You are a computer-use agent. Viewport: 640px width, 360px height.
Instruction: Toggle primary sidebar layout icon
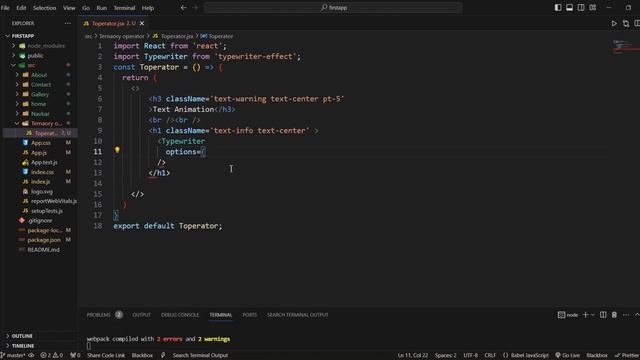pos(558,8)
